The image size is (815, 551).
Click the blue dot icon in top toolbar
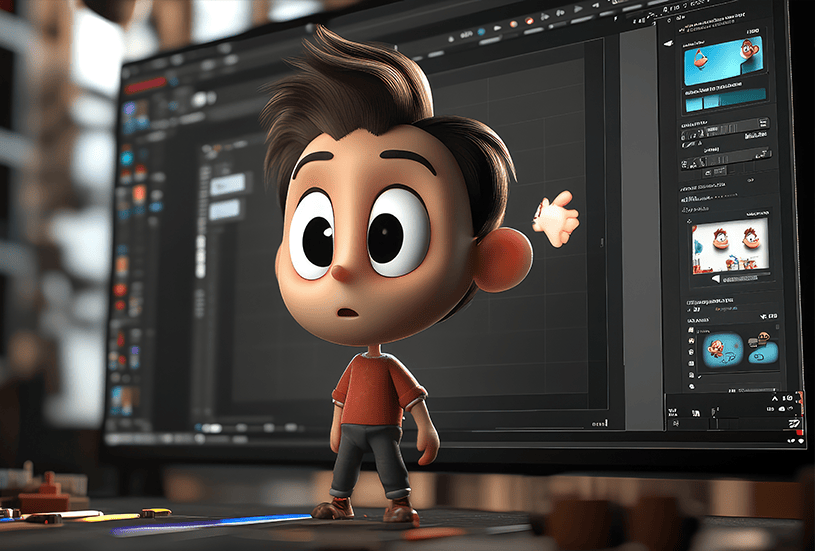coord(481,33)
